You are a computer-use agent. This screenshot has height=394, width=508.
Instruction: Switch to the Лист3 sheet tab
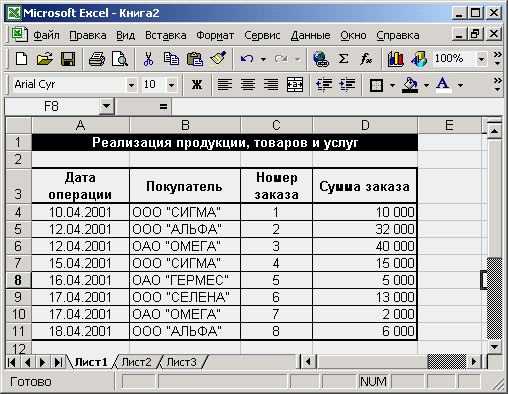pos(182,362)
